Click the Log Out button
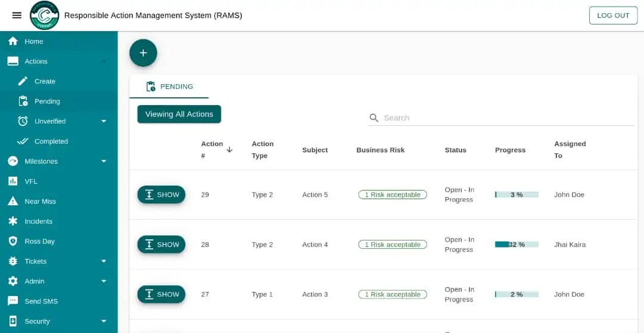 [x=613, y=16]
